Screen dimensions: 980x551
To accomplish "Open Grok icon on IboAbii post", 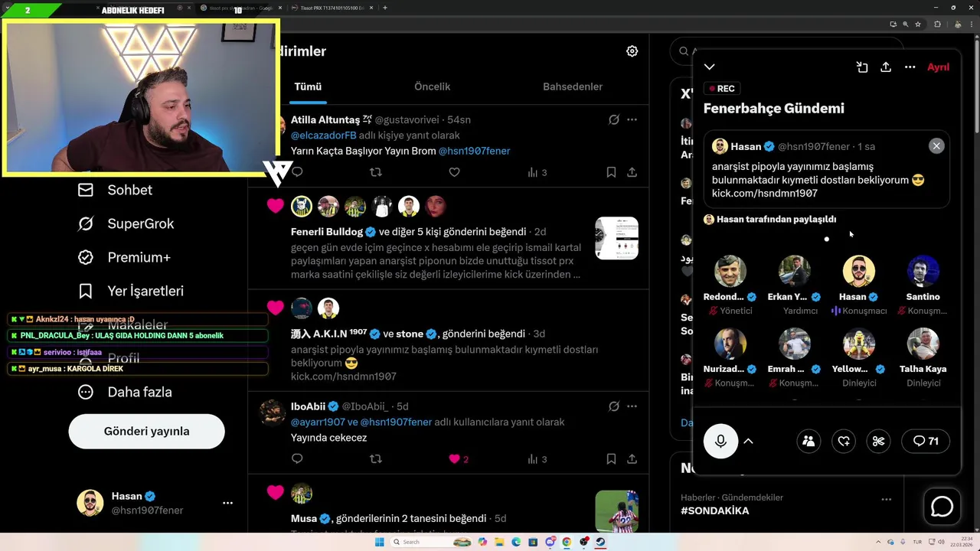I will tap(613, 406).
